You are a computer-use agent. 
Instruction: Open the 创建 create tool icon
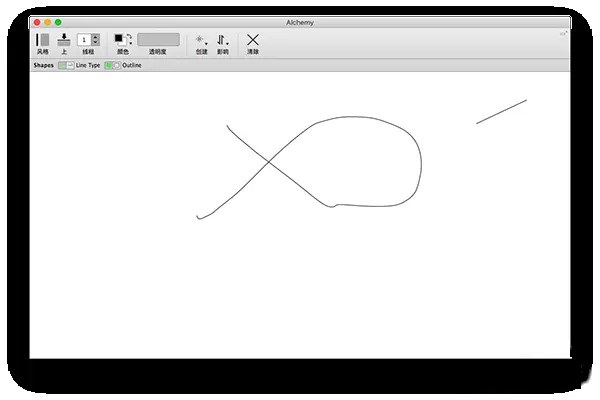click(200, 39)
